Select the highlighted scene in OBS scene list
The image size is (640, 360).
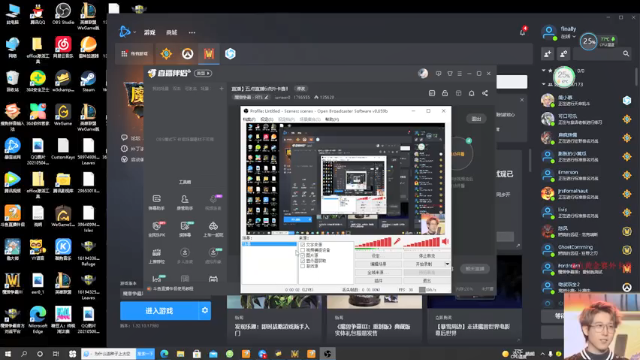click(x=269, y=244)
